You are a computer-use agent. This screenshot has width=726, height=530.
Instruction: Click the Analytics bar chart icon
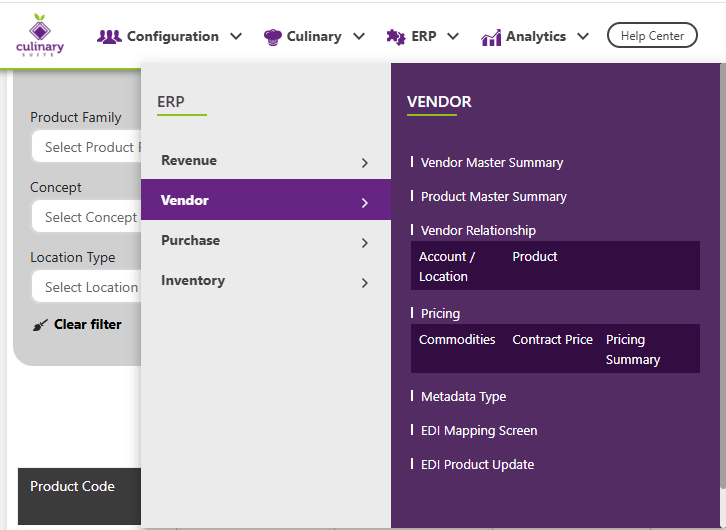pos(491,37)
